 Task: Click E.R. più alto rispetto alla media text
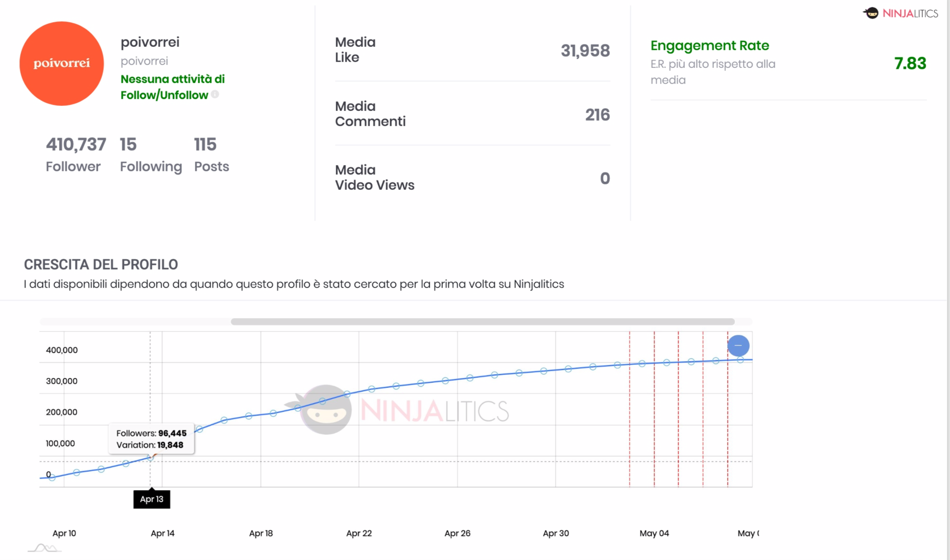[x=713, y=72]
